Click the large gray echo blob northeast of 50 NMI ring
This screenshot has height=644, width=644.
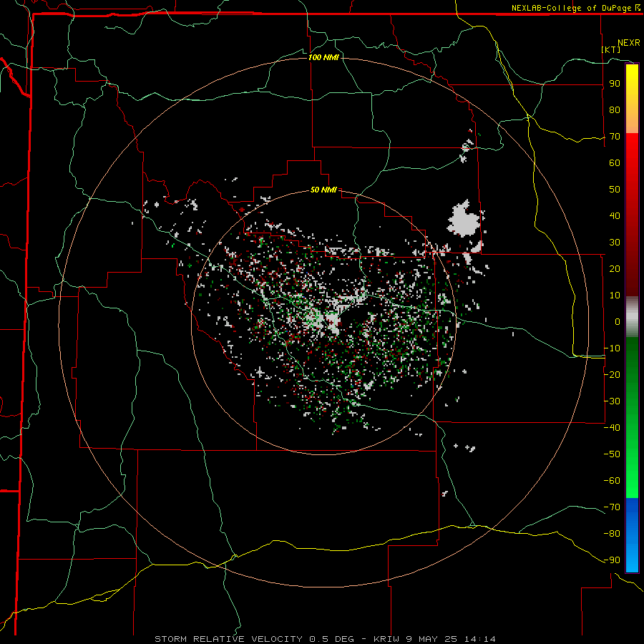464,220
